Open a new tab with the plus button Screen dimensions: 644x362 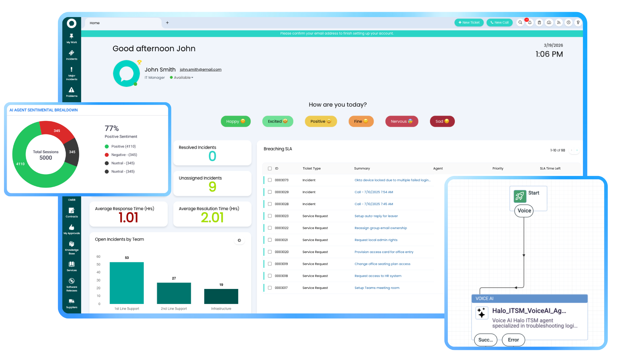tap(167, 23)
